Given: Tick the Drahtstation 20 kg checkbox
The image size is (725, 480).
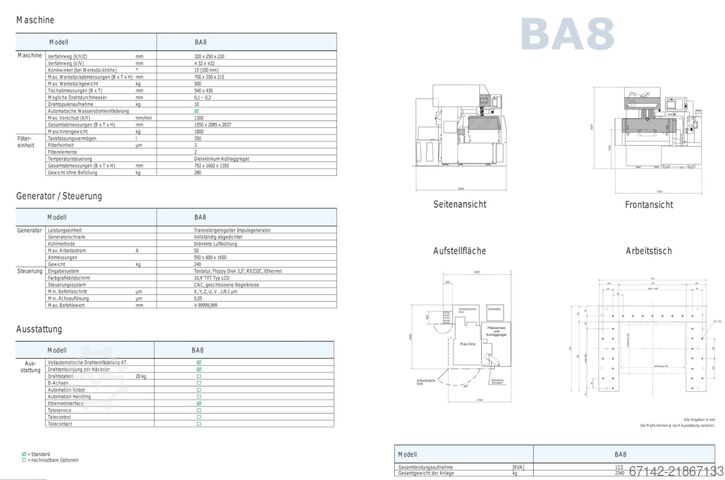Looking at the screenshot, I should tap(199, 376).
